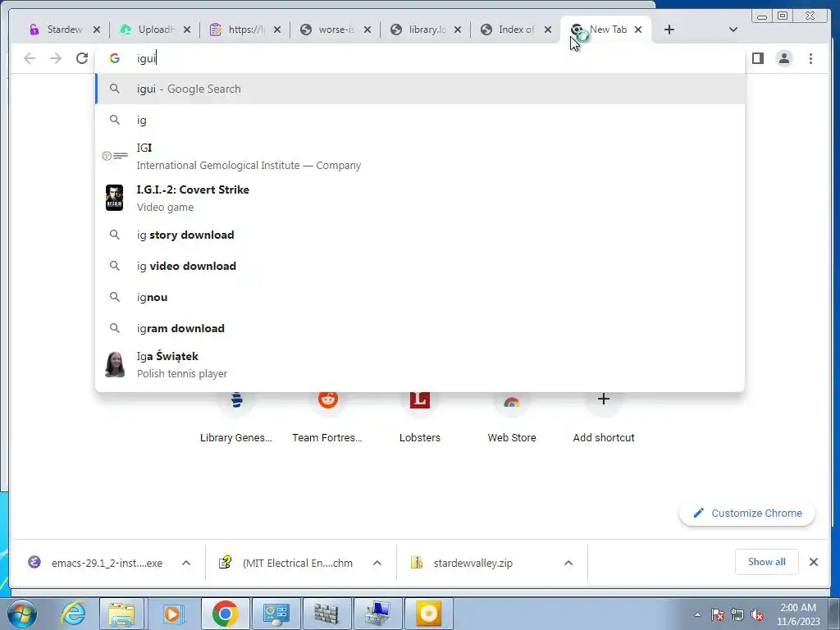Screen dimensions: 840x630
Task: Open the MIT Electrical En...chm download
Action: pyautogui.click(x=286, y=563)
